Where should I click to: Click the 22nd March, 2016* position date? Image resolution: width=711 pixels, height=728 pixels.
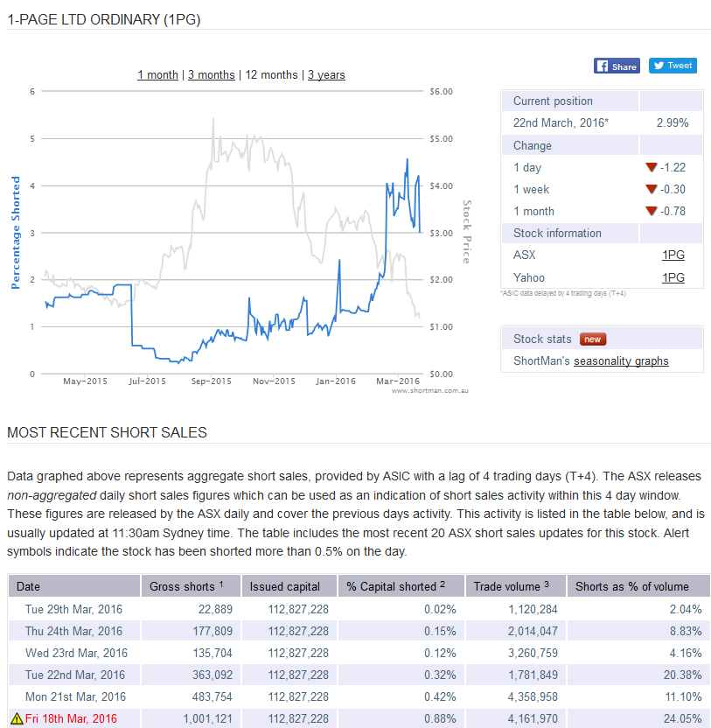point(561,122)
